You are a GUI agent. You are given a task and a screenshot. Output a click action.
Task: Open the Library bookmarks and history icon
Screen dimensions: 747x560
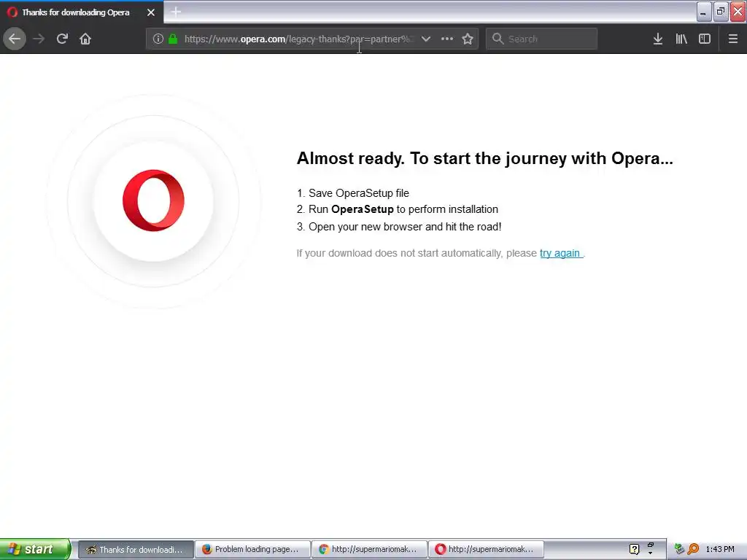[681, 39]
